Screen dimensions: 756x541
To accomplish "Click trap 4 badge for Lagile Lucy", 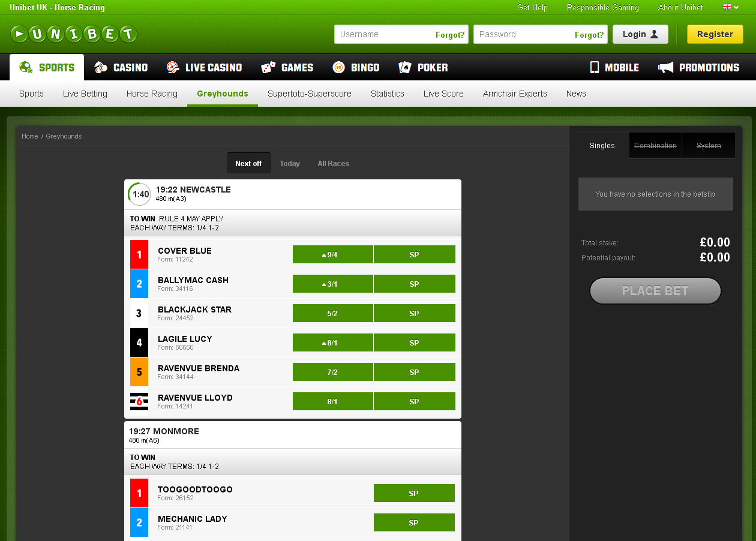I will [139, 342].
